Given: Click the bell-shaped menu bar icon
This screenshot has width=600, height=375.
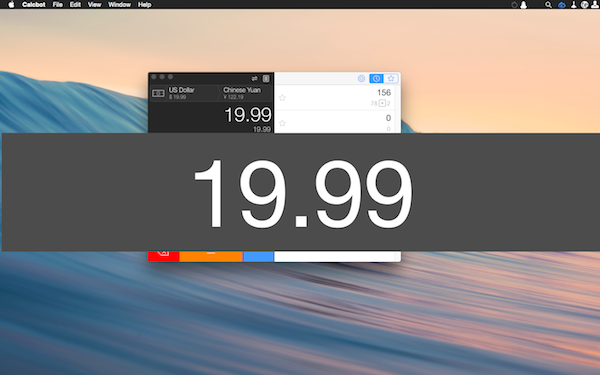Looking at the screenshot, I should (523, 5).
